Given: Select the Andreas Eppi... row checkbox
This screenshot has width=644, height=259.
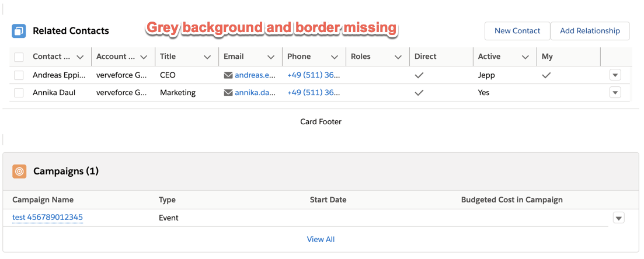Looking at the screenshot, I should coord(19,75).
